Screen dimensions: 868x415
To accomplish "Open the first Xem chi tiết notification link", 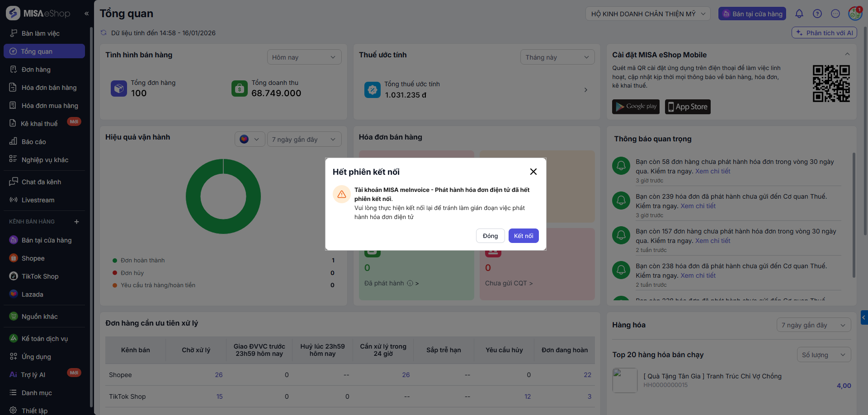I will tap(712, 171).
